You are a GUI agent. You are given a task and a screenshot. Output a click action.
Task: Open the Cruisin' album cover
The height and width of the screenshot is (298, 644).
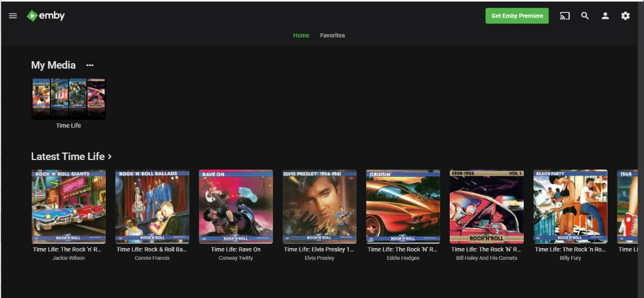(x=404, y=207)
